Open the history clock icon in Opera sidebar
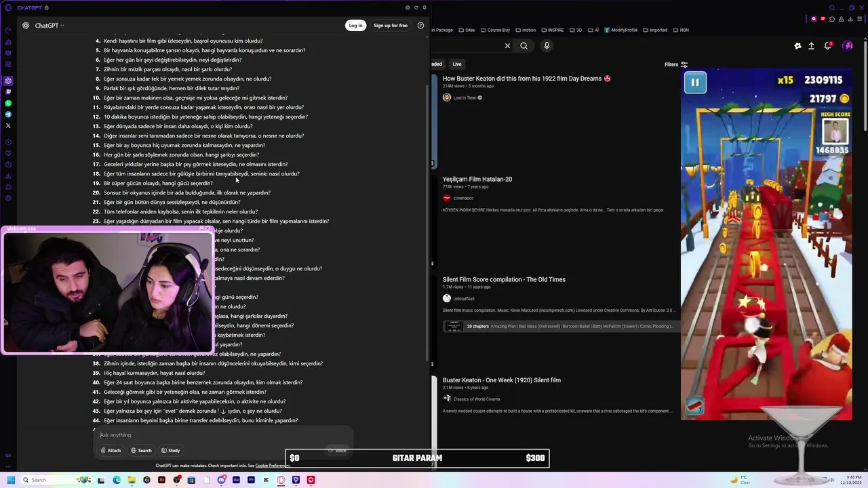This screenshot has width=868, height=488. click(8, 165)
